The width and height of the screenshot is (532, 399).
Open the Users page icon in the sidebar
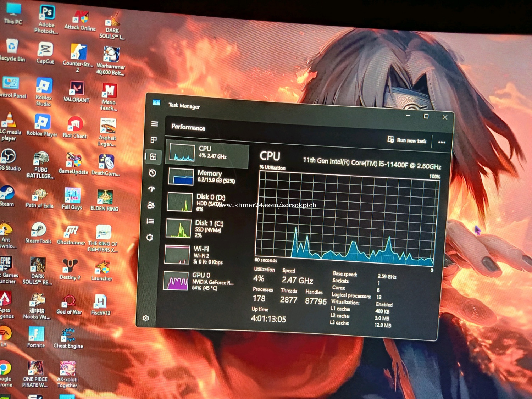[x=151, y=205]
